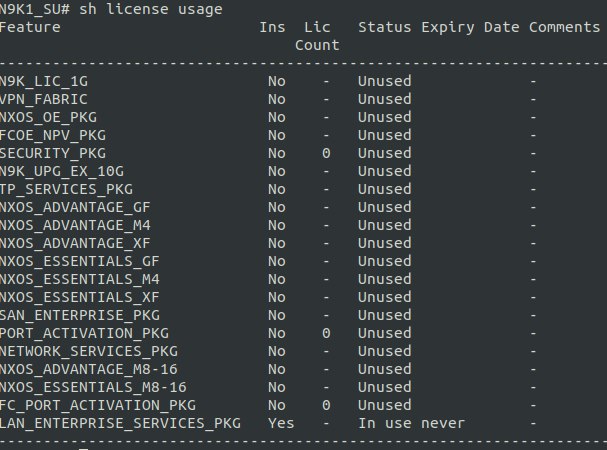Image resolution: width=607 pixels, height=450 pixels.
Task: Click the NXOS_ADVANTAGE_M8-16 feature text
Action: pyautogui.click(x=89, y=369)
